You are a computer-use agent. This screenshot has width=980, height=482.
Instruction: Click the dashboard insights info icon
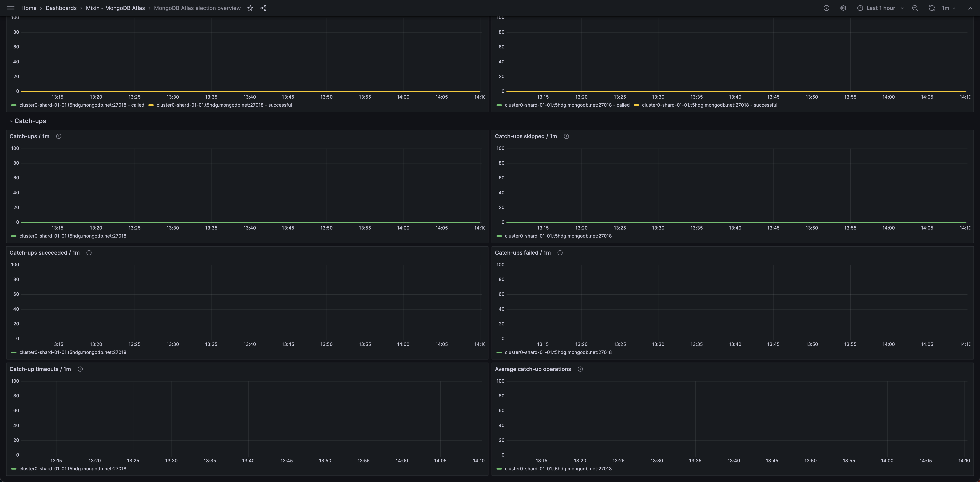click(x=826, y=8)
